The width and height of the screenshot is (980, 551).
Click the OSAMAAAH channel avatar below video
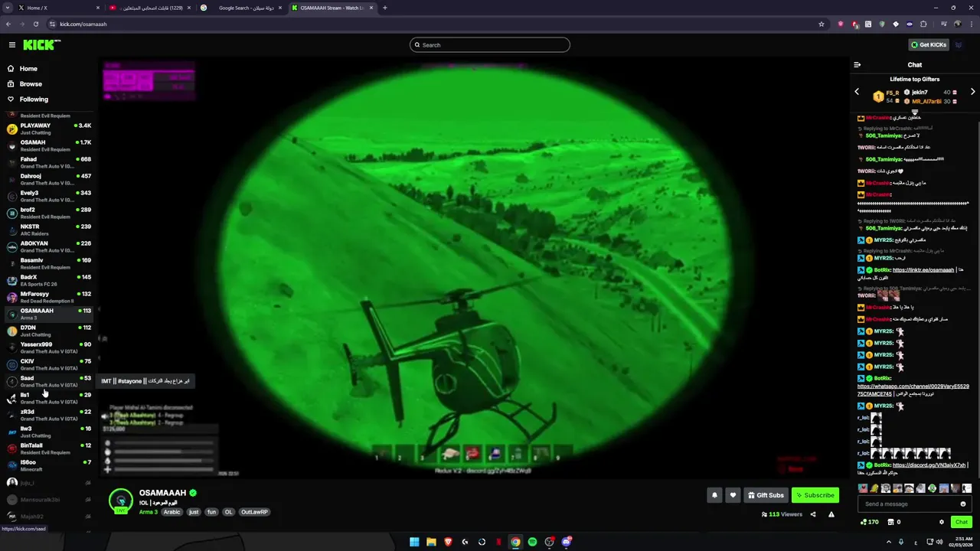(x=121, y=500)
